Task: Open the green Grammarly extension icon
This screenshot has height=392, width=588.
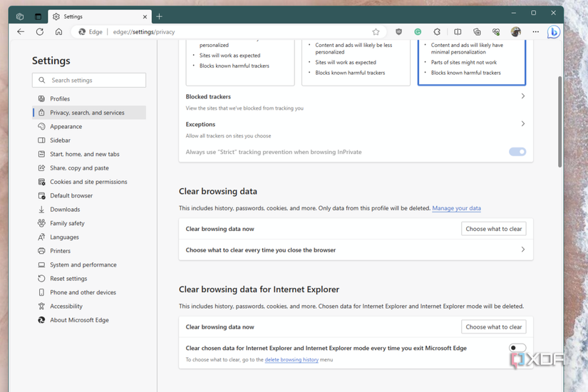Action: (x=418, y=32)
